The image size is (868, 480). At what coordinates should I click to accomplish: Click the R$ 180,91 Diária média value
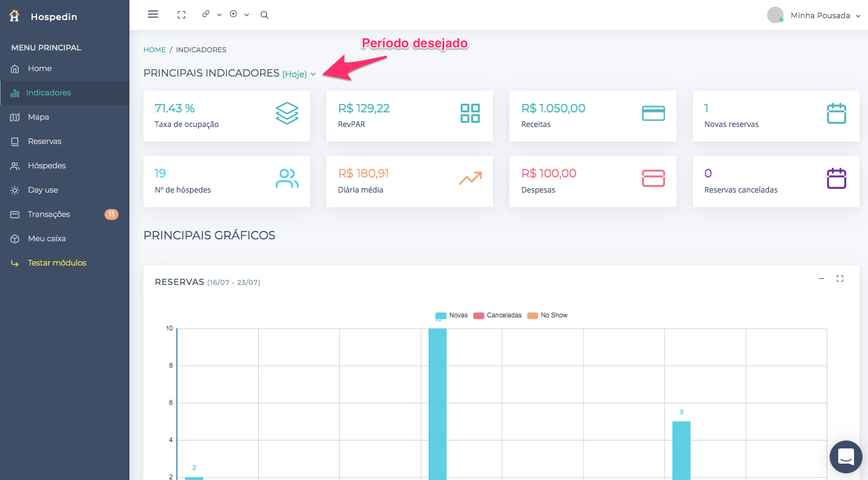[363, 174]
